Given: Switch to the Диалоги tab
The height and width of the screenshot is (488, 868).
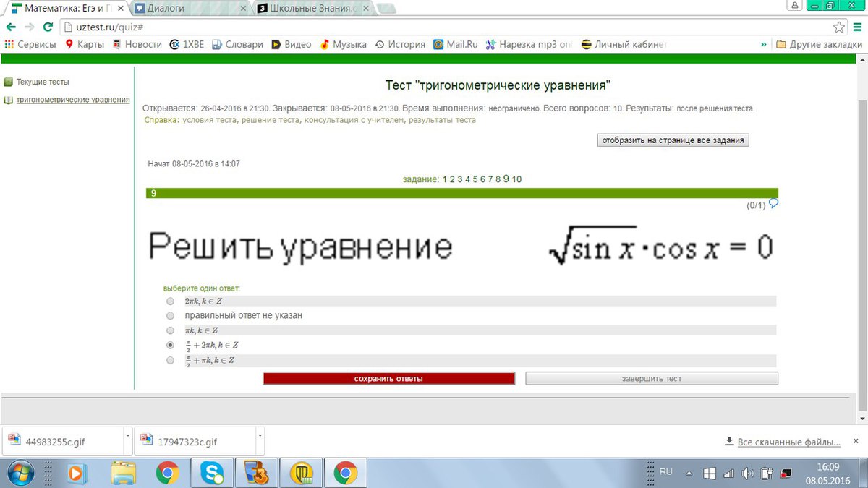Looking at the screenshot, I should tap(190, 9).
